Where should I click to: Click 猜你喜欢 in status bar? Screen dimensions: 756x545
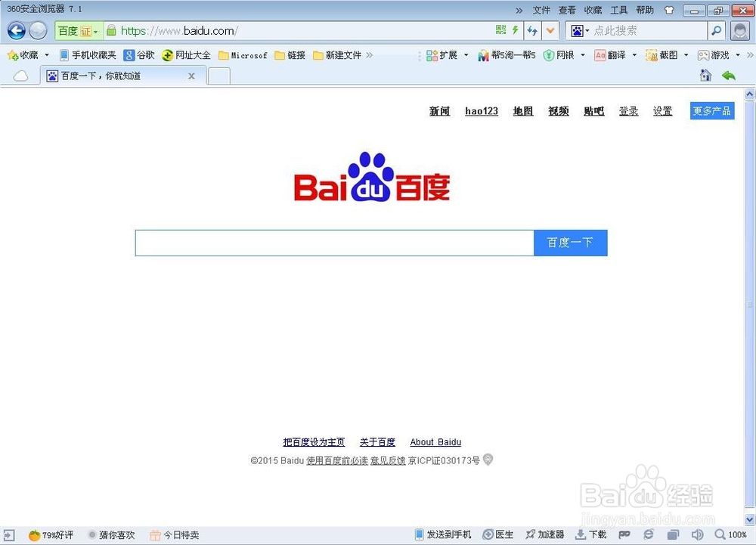click(111, 535)
